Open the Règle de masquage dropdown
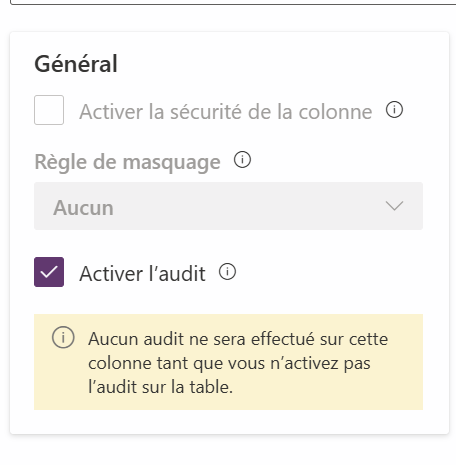The height and width of the screenshot is (465, 456). [228, 206]
